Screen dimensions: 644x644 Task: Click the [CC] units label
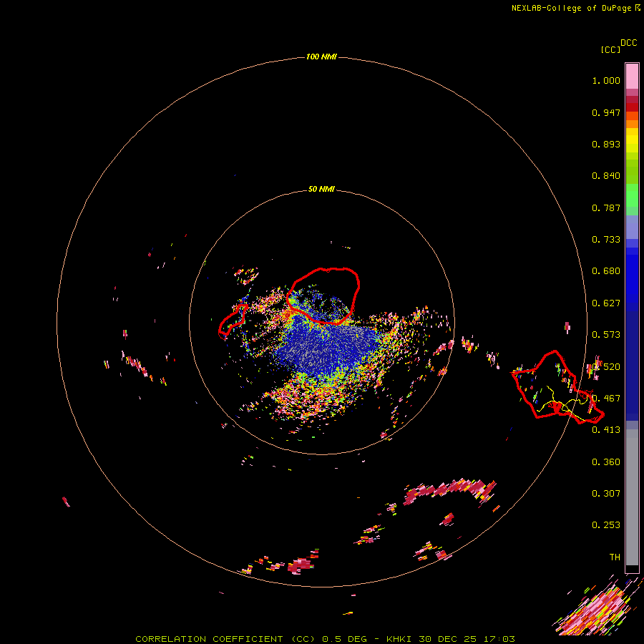610,49
